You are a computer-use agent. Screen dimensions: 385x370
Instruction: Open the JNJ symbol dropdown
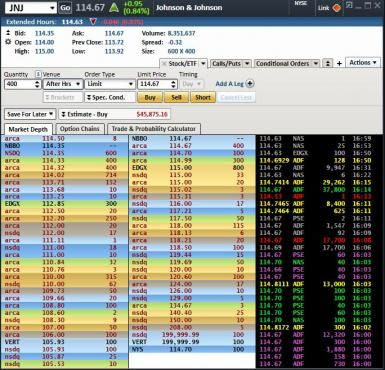[x=52, y=8]
